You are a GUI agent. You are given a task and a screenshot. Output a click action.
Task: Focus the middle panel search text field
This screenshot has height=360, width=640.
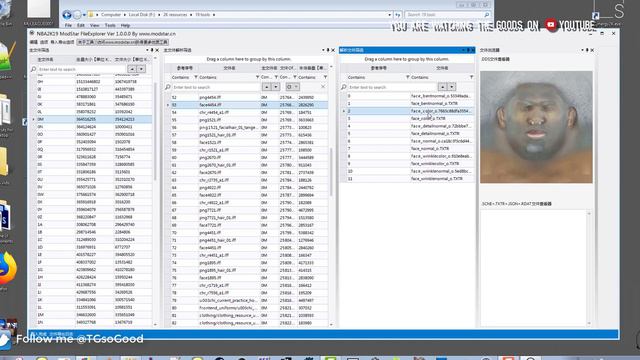click(216, 87)
